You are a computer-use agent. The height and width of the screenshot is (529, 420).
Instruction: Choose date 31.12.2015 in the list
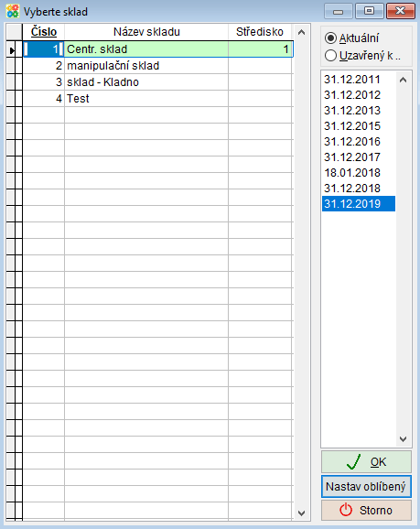pyautogui.click(x=359, y=126)
